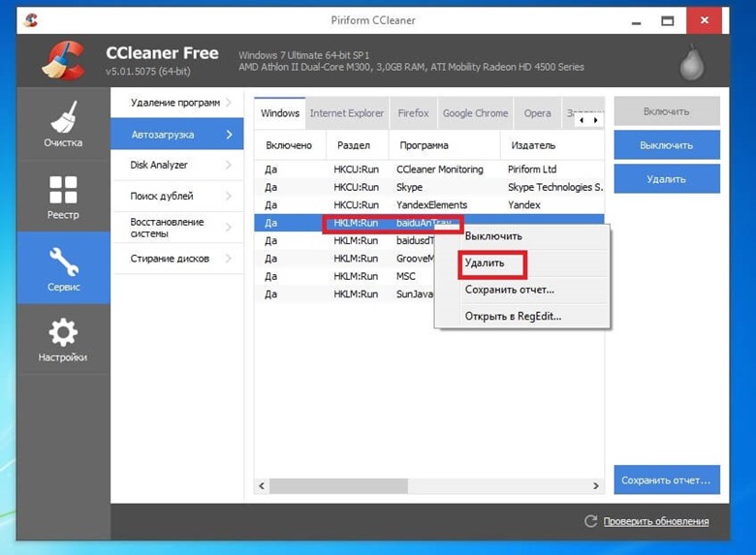Viewport: 756px width, 555px height.
Task: Click Piriform Ltd publisher cell
Action: pos(532,170)
